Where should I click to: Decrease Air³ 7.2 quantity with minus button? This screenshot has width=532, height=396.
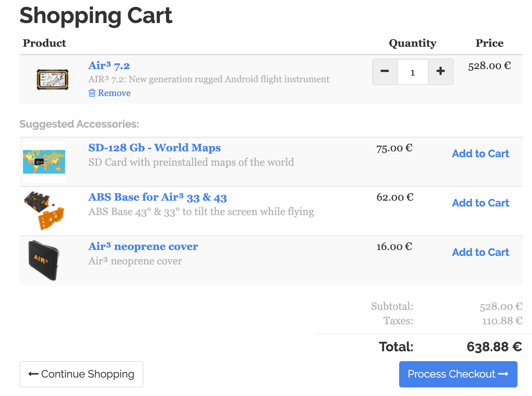coord(385,71)
